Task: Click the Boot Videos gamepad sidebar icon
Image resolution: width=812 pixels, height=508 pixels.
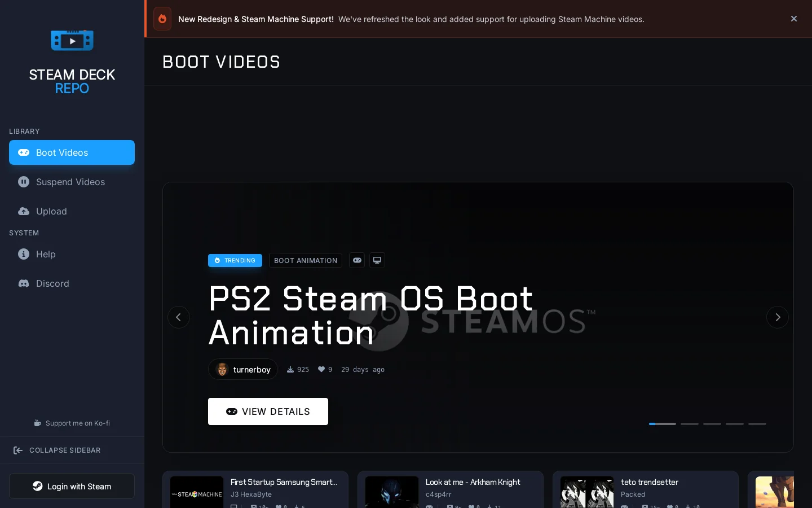Action: point(24,152)
